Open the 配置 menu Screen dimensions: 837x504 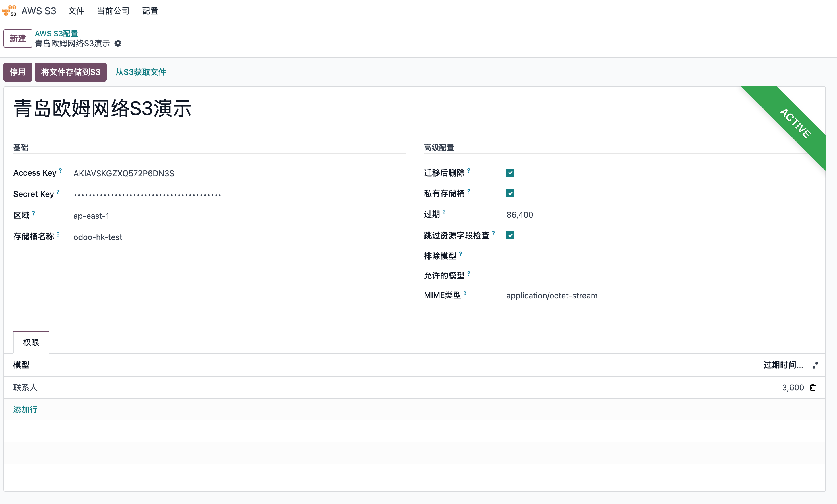[x=150, y=11]
